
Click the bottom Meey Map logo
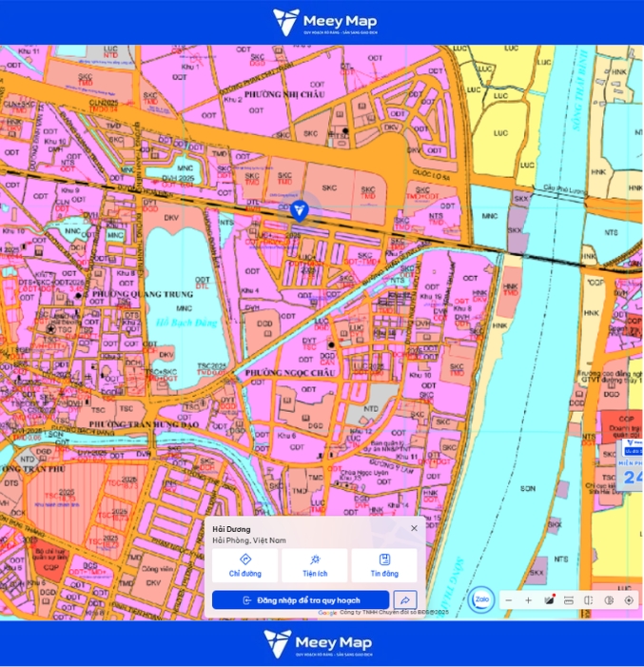point(318,643)
